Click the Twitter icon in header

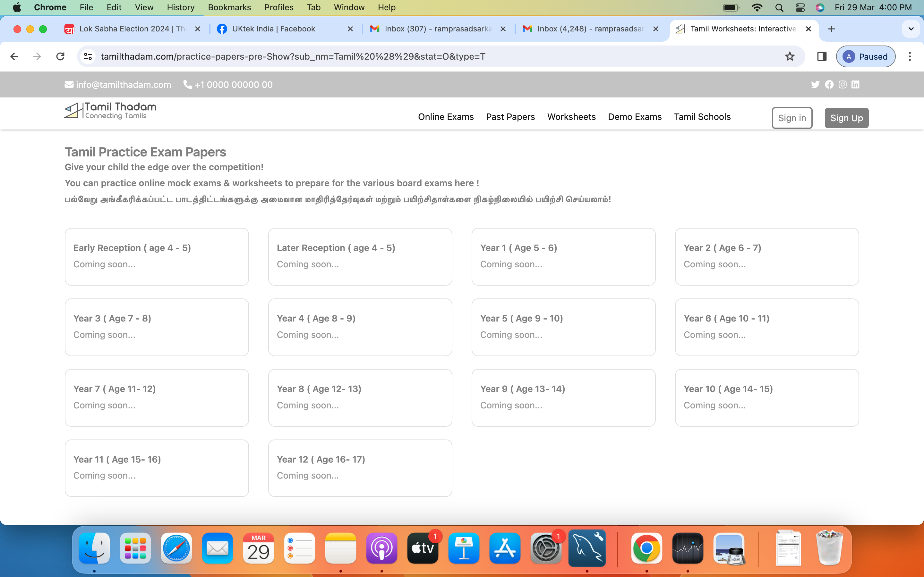[x=815, y=84]
